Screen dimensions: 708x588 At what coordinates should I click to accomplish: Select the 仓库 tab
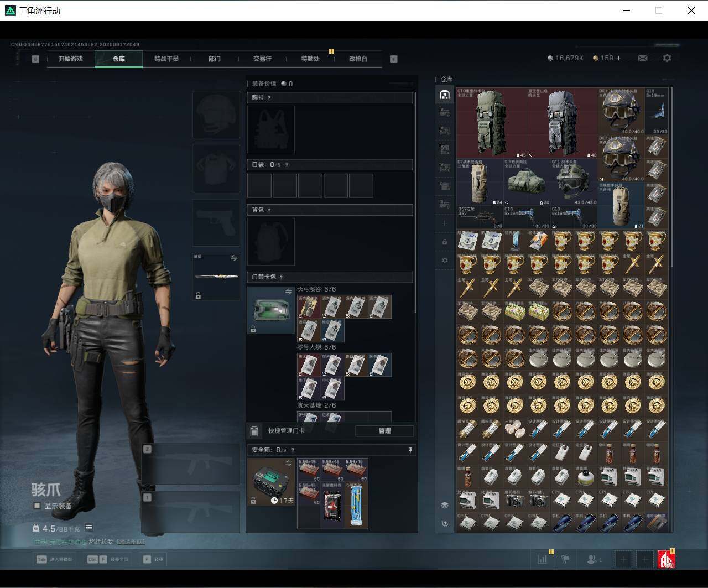click(x=119, y=59)
